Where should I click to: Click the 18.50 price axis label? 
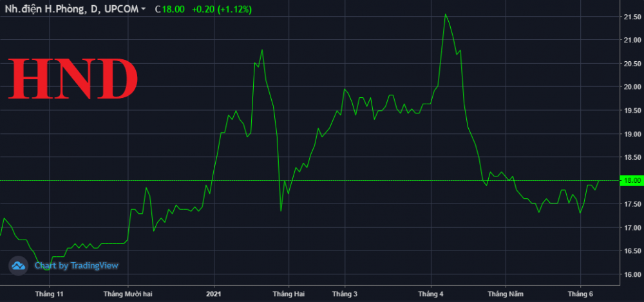pos(632,157)
